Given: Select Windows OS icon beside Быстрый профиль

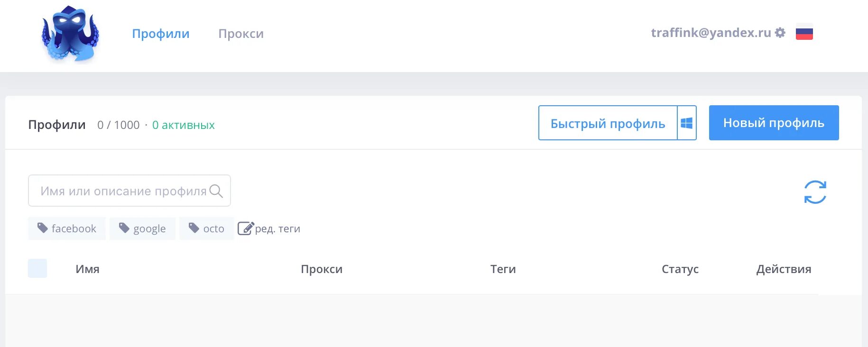Looking at the screenshot, I should pos(687,123).
